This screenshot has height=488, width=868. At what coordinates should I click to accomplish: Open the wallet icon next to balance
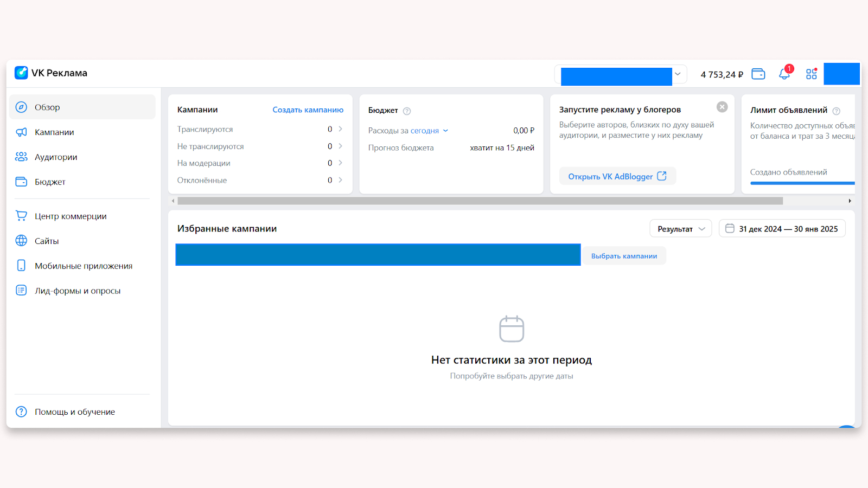[758, 74]
